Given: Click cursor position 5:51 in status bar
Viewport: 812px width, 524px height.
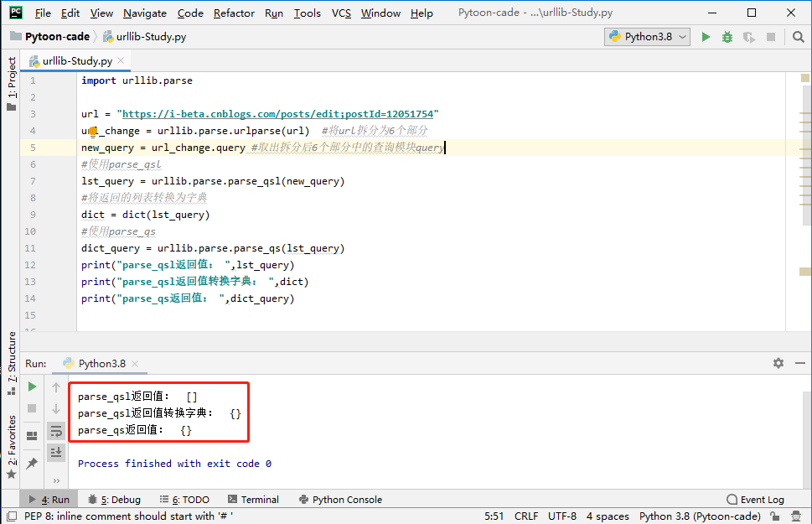Looking at the screenshot, I should pyautogui.click(x=494, y=516).
